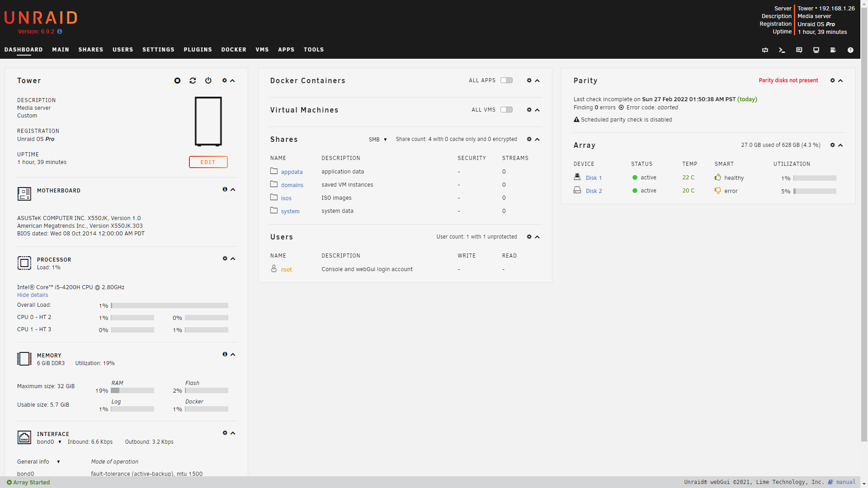
Task: Open the SMB protocol dropdown in Shares
Action: click(377, 140)
